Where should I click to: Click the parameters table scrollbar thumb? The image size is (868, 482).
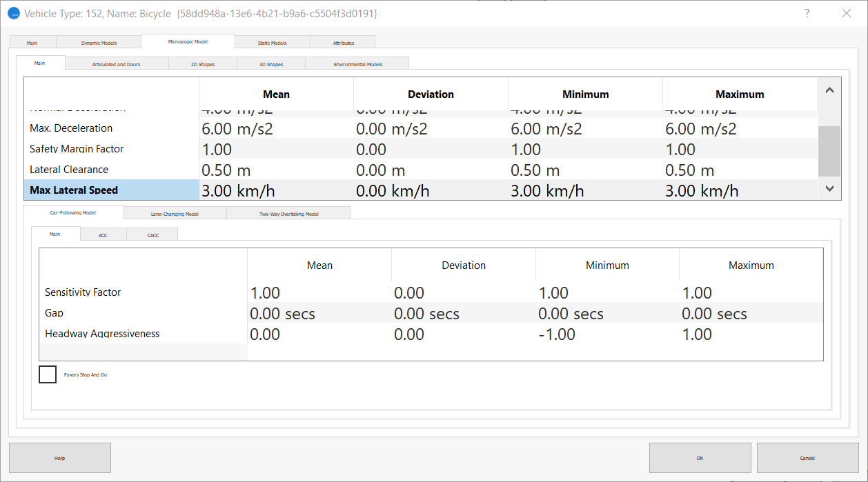click(x=829, y=151)
